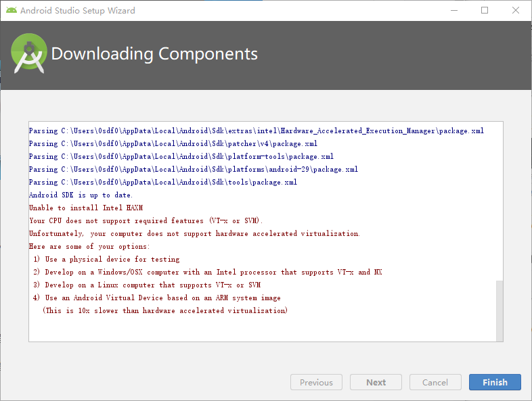532x401 pixels.
Task: Click the Next button
Action: pyautogui.click(x=376, y=382)
